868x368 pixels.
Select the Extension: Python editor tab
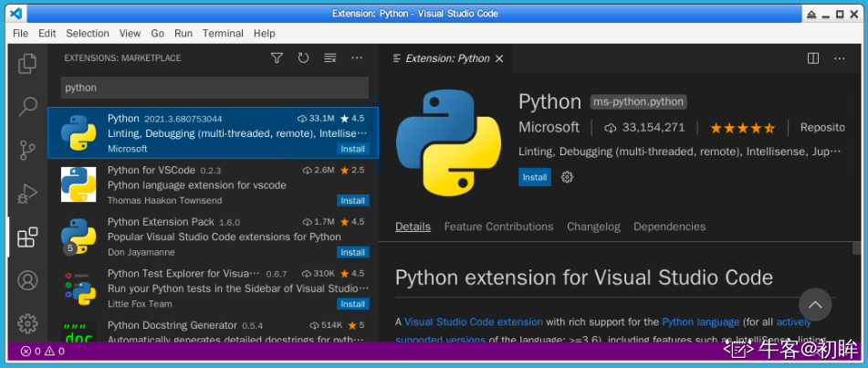pos(445,58)
